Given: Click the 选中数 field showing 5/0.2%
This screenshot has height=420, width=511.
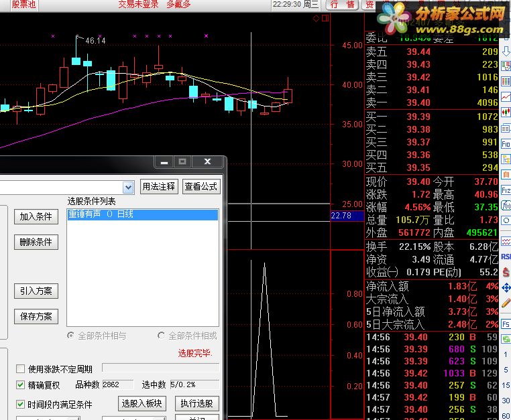Looking at the screenshot, I should coord(194,384).
